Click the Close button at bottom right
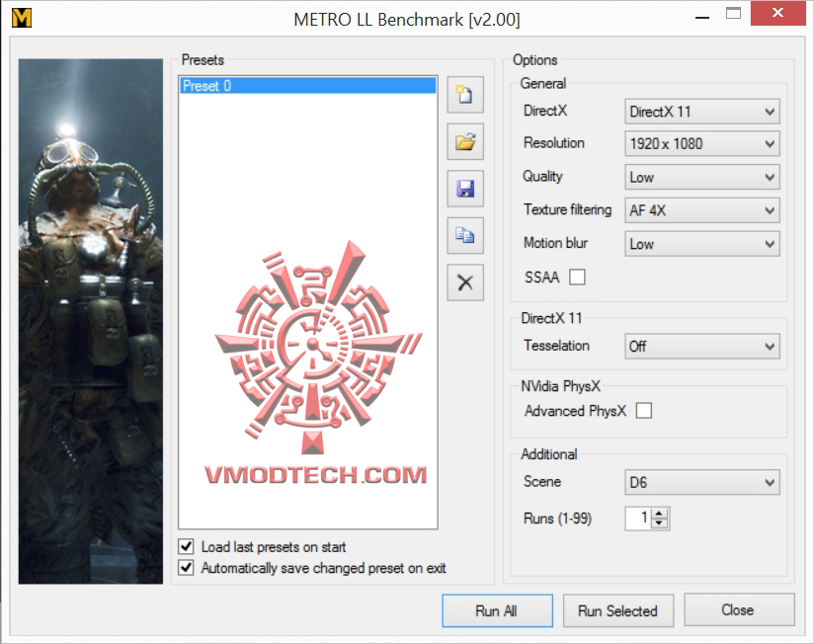The height and width of the screenshot is (644, 813). 739,609
